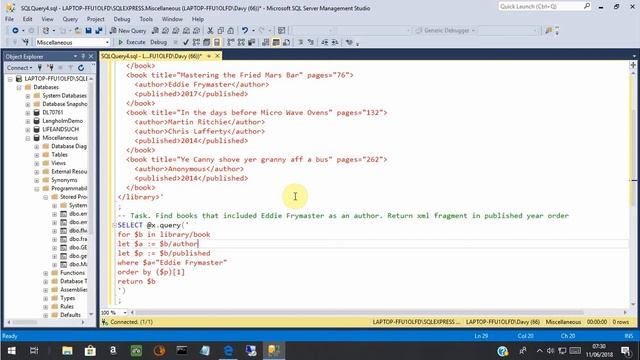Click the Object Explorer disconnect icon
640x360 pixels.
pos(50,68)
